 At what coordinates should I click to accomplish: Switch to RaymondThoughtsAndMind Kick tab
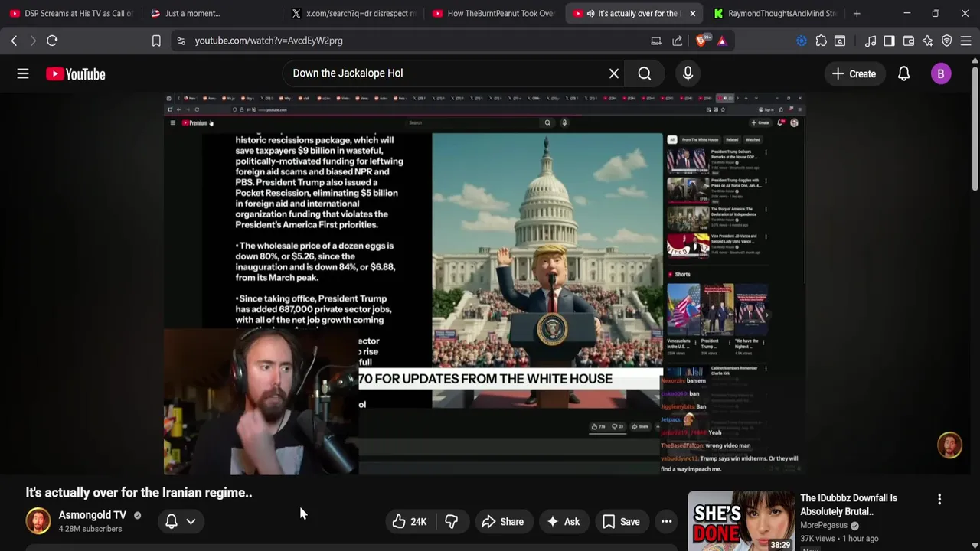(775, 13)
